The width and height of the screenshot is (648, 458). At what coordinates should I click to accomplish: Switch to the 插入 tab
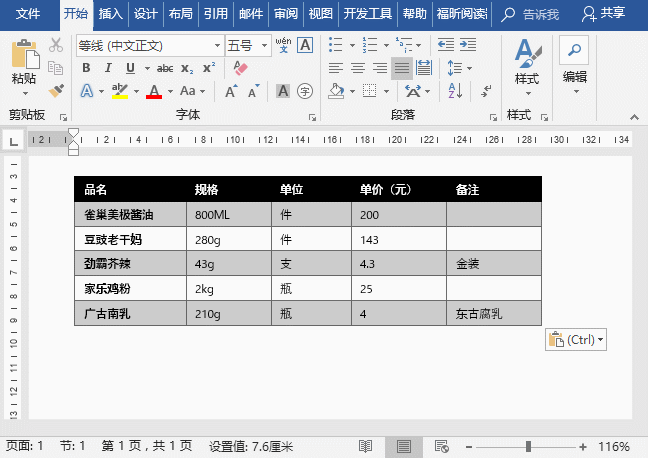(x=111, y=14)
